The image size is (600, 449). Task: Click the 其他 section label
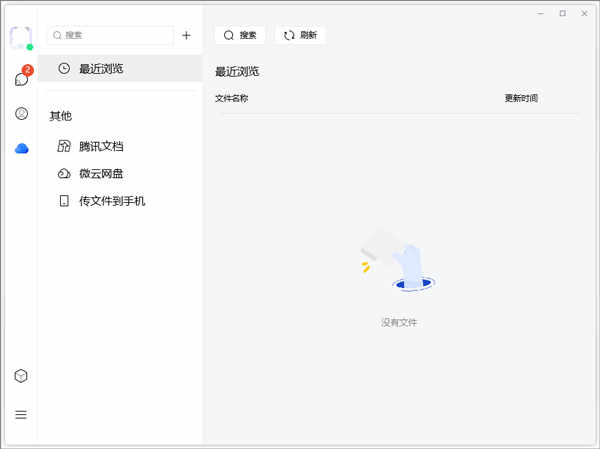tap(61, 116)
